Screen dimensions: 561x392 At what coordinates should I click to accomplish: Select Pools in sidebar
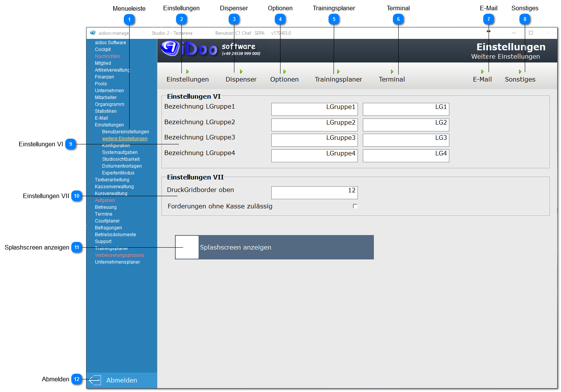101,84
